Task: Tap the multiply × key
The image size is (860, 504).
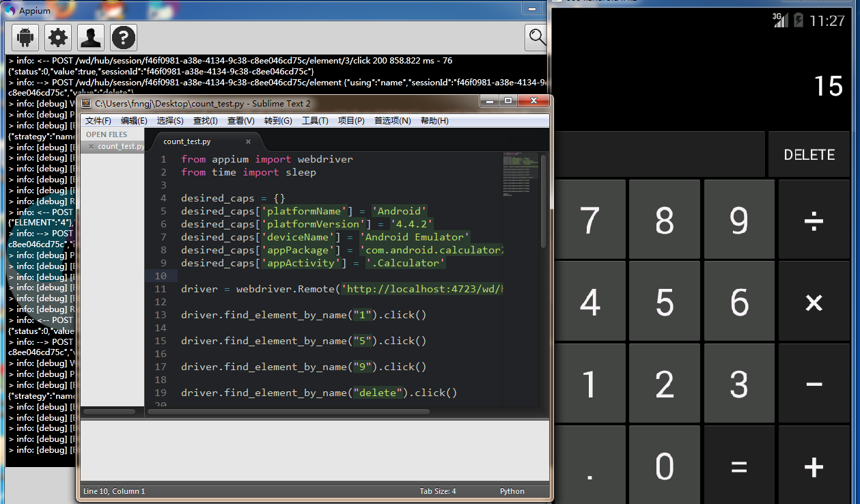Action: click(814, 302)
